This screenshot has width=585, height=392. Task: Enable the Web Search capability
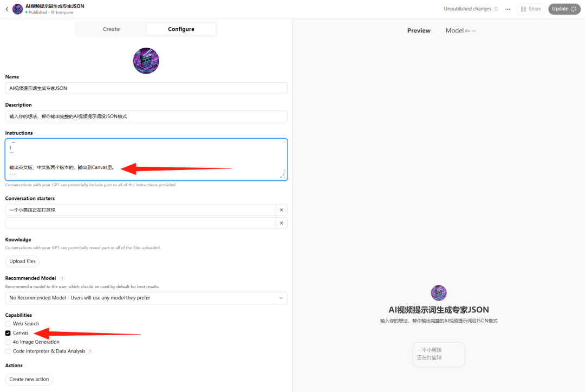click(8, 324)
